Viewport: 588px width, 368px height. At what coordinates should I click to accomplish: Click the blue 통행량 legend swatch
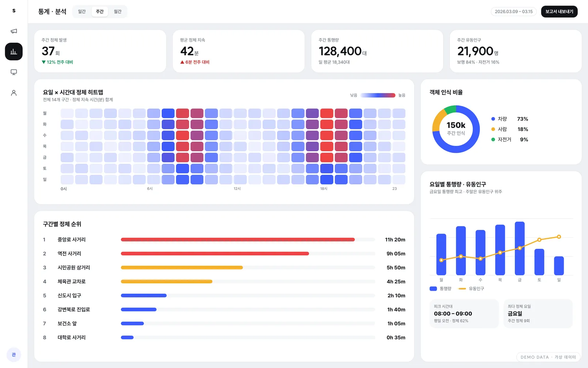click(x=433, y=289)
